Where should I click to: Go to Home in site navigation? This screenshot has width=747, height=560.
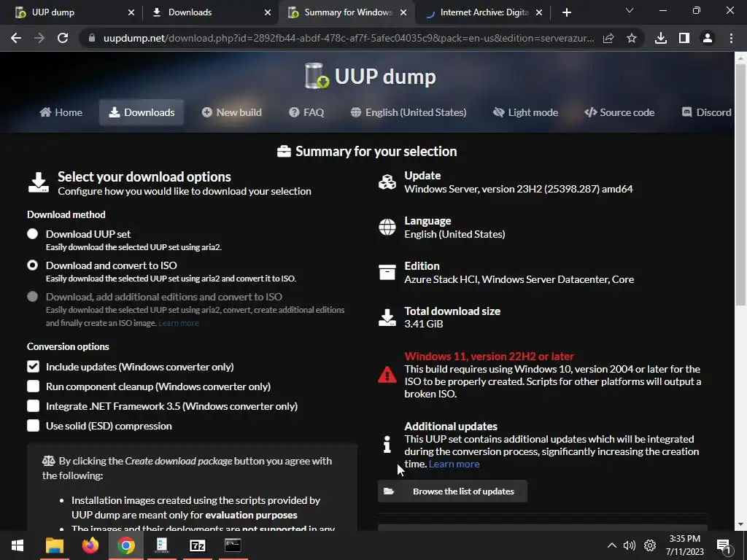[x=61, y=112]
